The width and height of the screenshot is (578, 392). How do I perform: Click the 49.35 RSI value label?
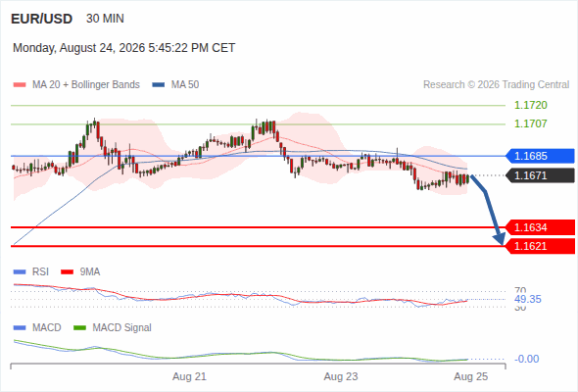528,300
